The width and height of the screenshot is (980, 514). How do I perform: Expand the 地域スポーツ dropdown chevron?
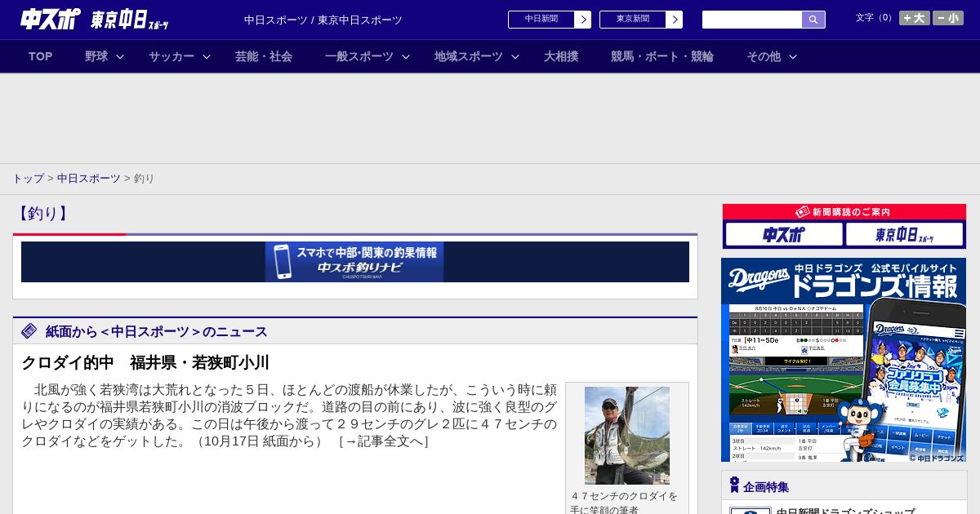[515, 56]
